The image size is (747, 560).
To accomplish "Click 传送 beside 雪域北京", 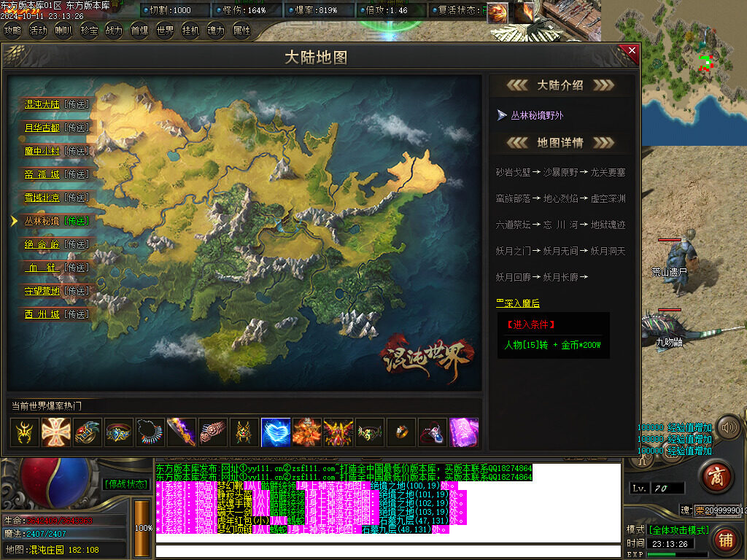I will click(x=76, y=198).
